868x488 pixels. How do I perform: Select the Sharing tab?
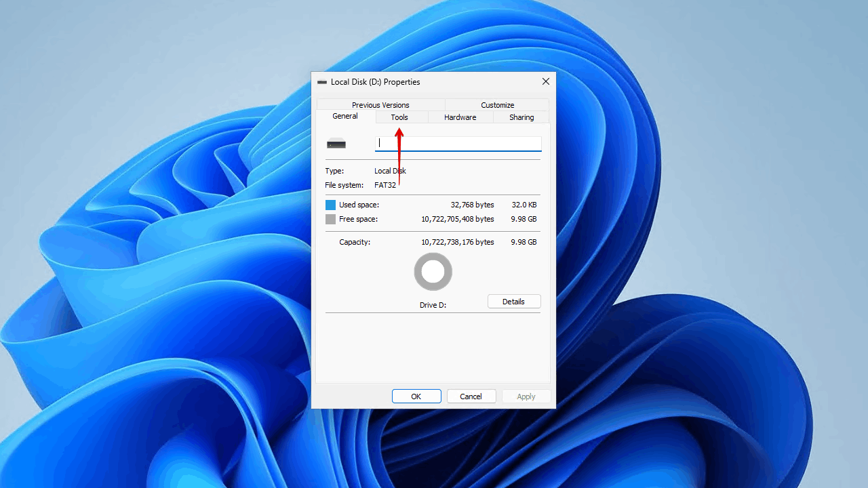click(x=521, y=117)
